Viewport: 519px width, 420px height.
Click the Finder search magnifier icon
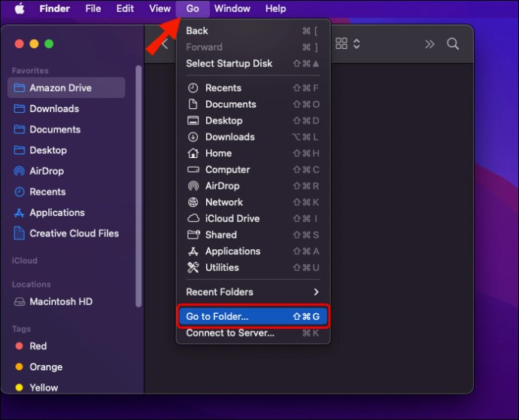tap(453, 44)
